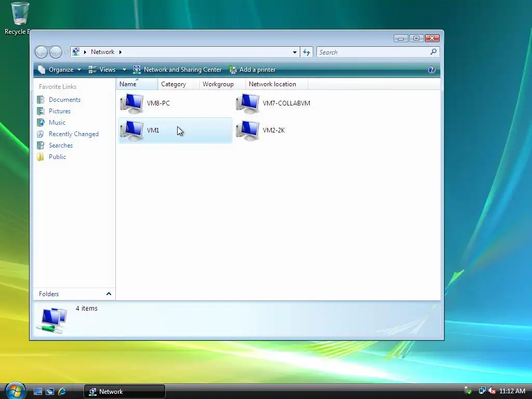Viewport: 532px width, 399px height.
Task: Open the address bar history dropdown
Action: [295, 52]
